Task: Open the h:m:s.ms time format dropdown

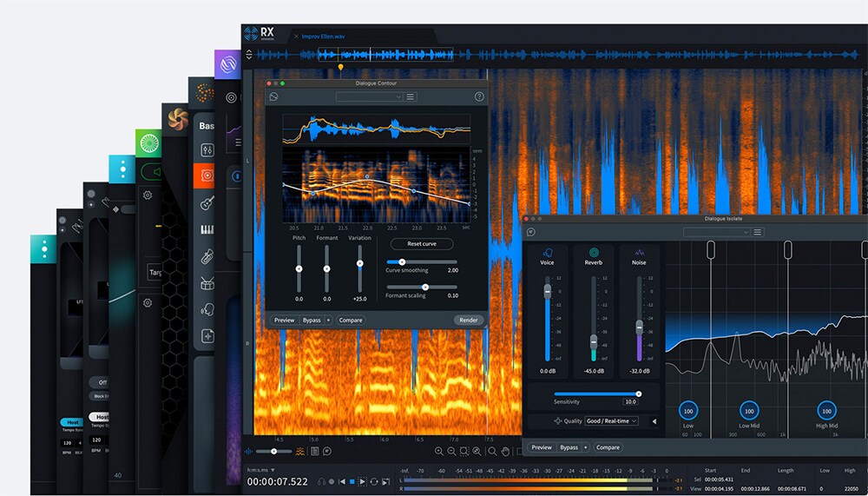Action: coord(260,470)
